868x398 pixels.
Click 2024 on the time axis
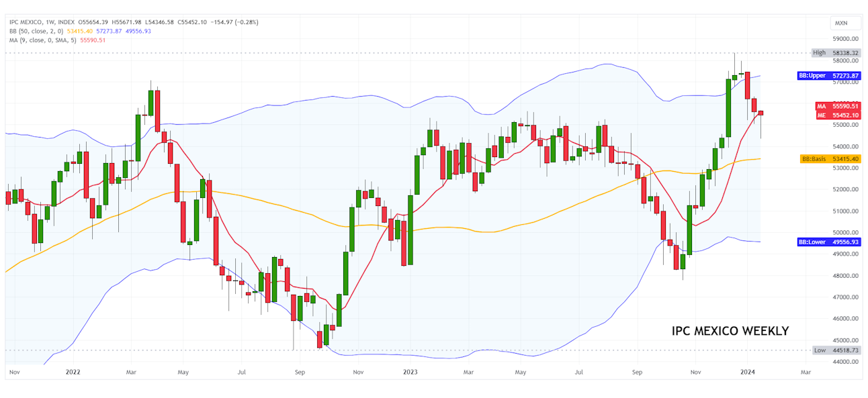click(x=748, y=371)
